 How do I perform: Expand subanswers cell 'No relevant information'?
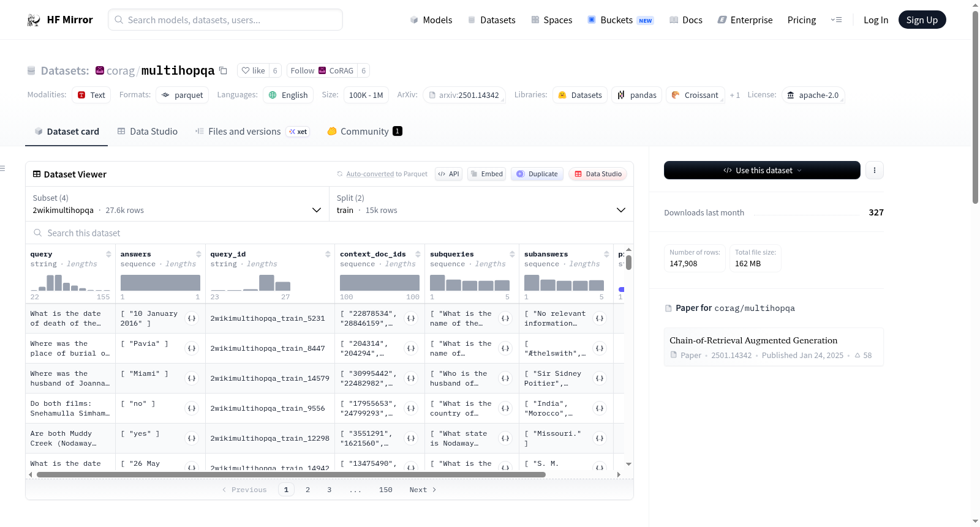click(x=600, y=318)
